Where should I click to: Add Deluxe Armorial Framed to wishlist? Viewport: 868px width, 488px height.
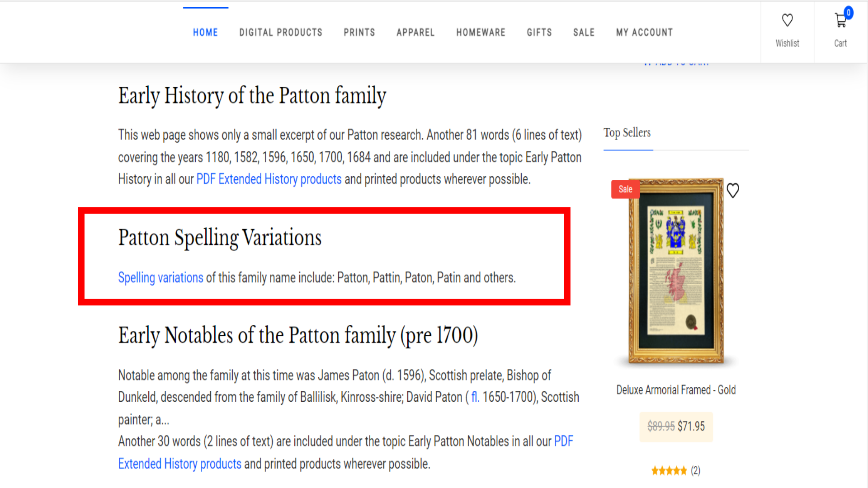tap(733, 190)
